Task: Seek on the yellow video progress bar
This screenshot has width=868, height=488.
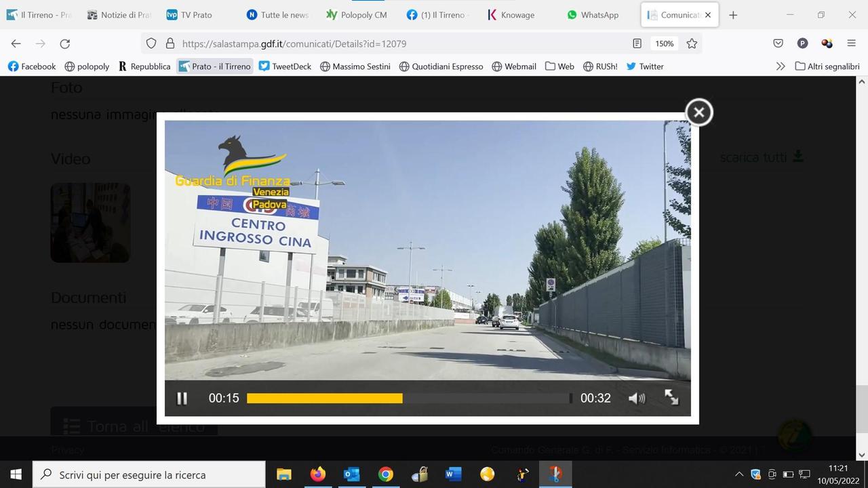Action: 409,399
